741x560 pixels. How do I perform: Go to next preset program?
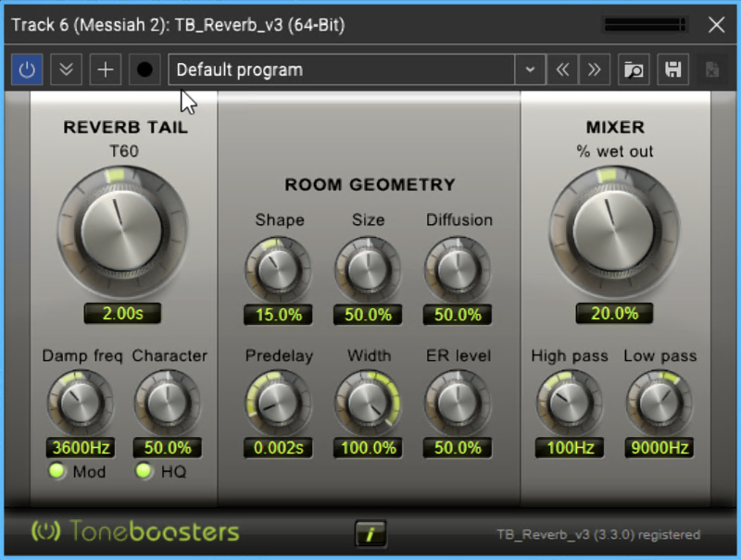click(594, 69)
